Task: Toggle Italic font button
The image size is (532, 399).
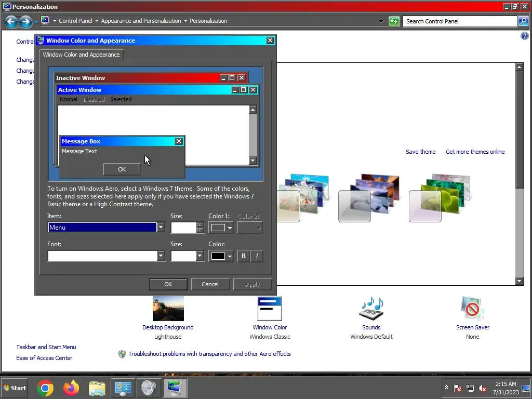Action: pyautogui.click(x=257, y=256)
